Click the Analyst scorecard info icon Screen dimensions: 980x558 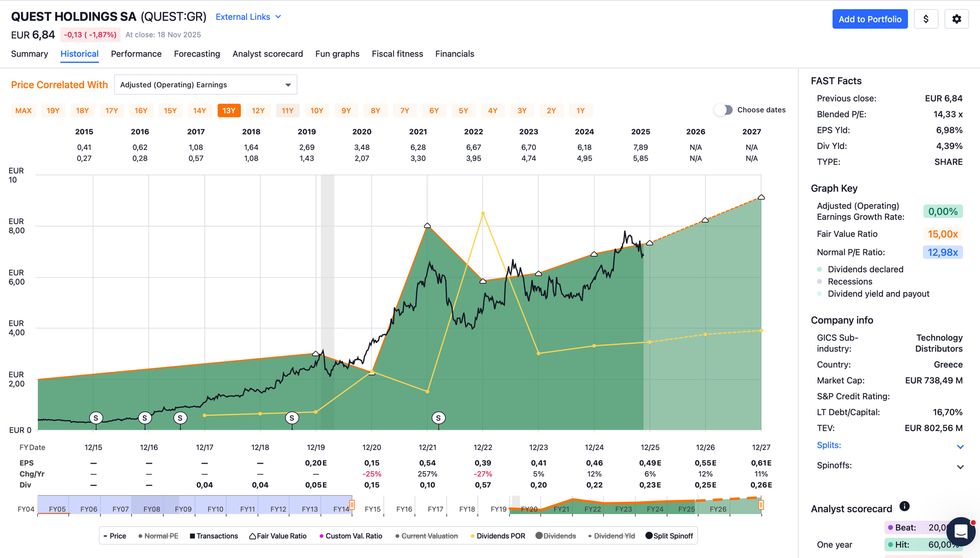tap(904, 506)
